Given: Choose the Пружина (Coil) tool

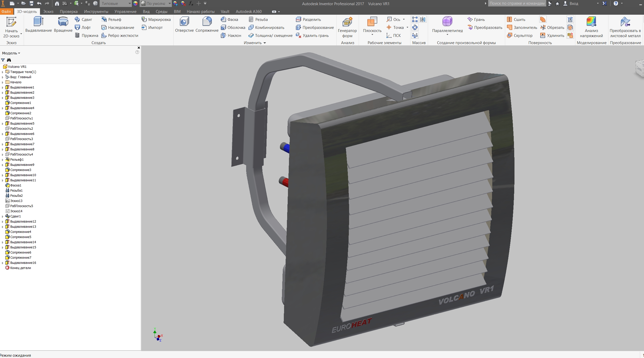Looking at the screenshot, I should 86,35.
